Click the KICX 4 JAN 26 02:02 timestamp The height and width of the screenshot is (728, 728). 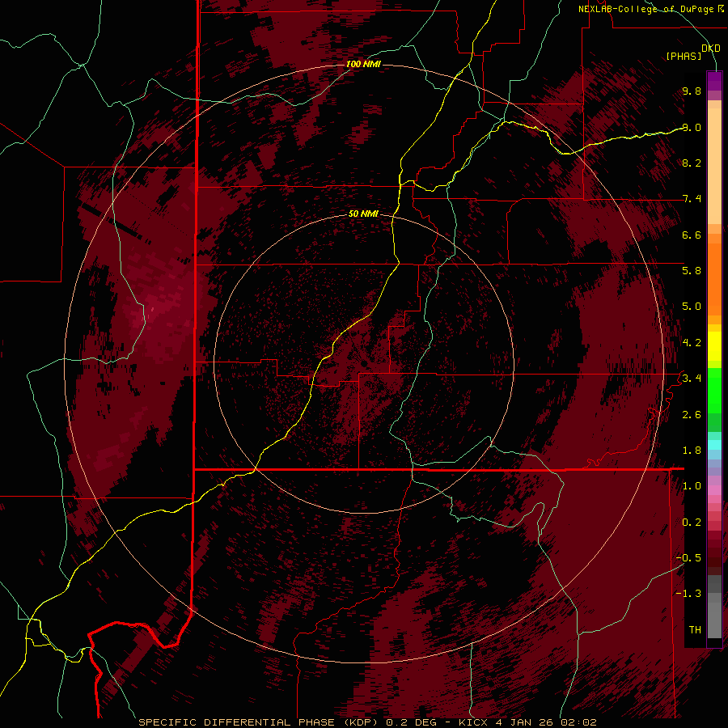pos(527,722)
